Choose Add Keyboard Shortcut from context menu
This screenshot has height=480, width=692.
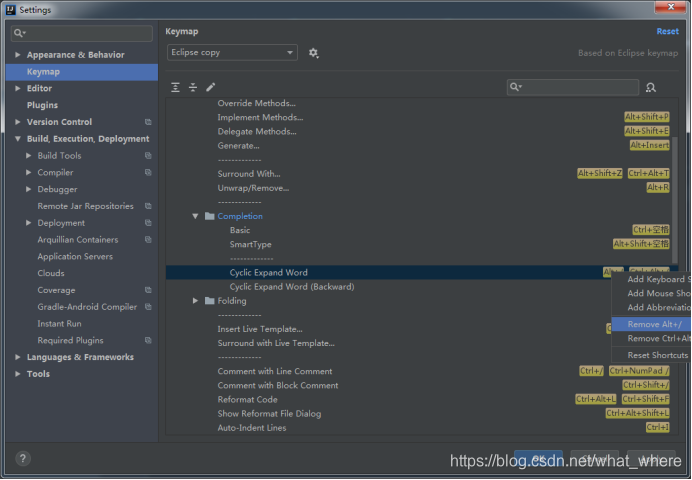point(651,279)
